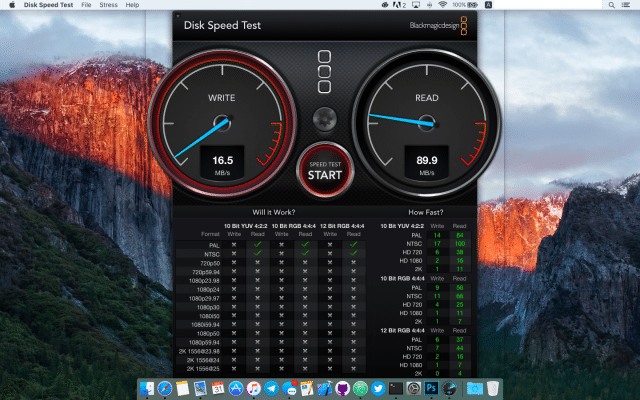The image size is (640, 400).
Task: Open Telegram from the dock
Action: pyautogui.click(x=271, y=388)
